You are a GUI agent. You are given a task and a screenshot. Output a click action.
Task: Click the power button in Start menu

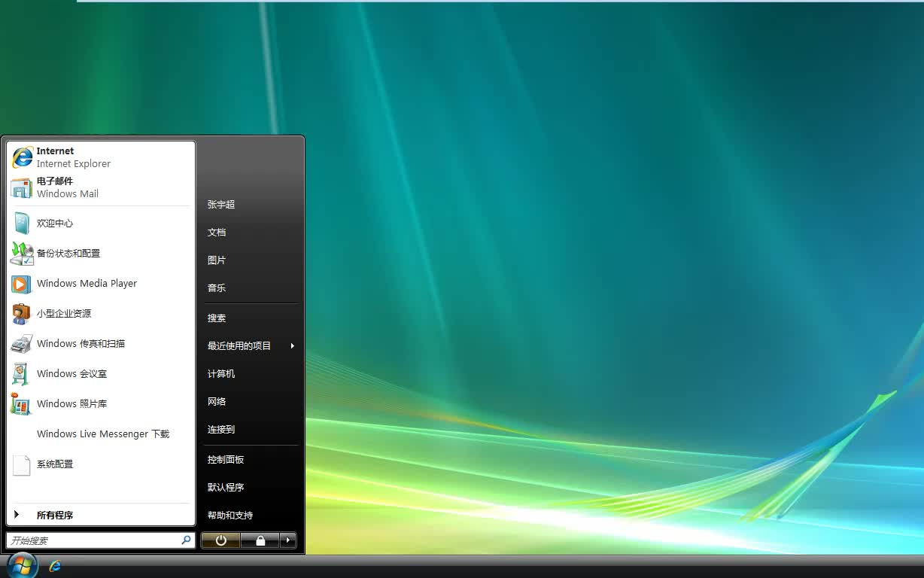pos(220,540)
